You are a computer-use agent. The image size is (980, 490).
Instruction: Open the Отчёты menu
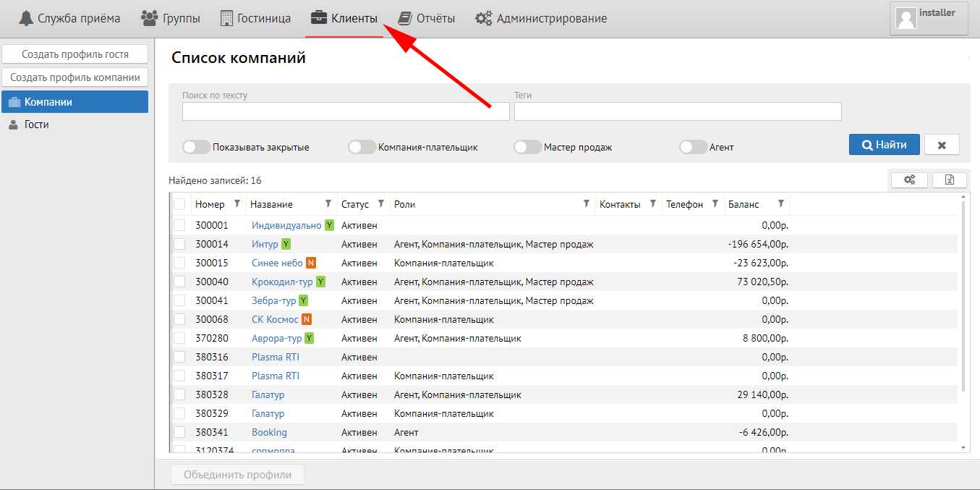427,19
